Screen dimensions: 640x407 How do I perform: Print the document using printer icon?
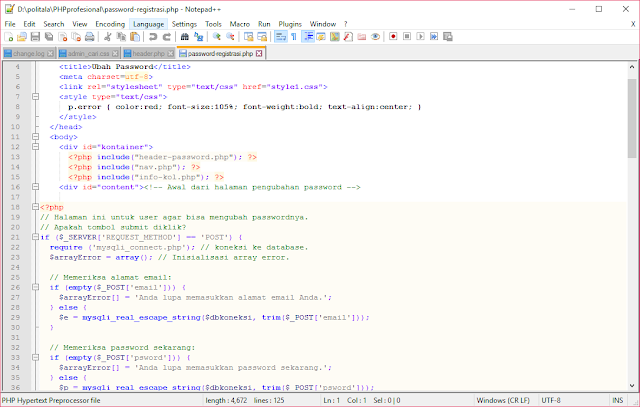(89, 37)
